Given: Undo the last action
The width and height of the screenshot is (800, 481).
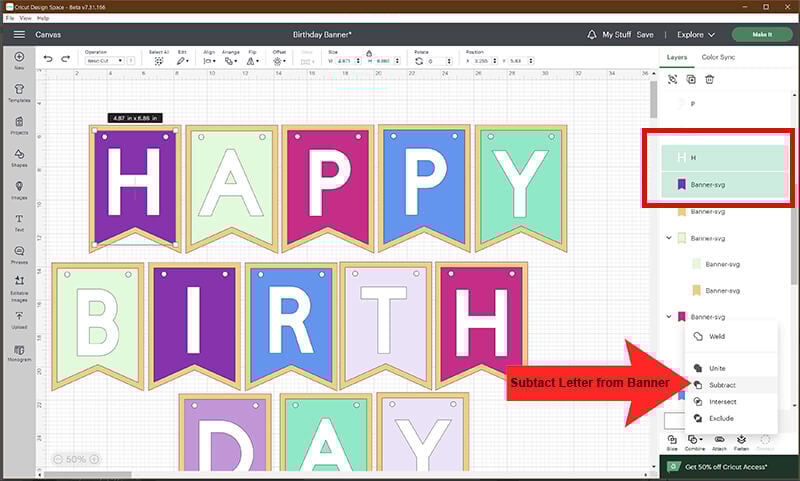Looking at the screenshot, I should click(48, 59).
